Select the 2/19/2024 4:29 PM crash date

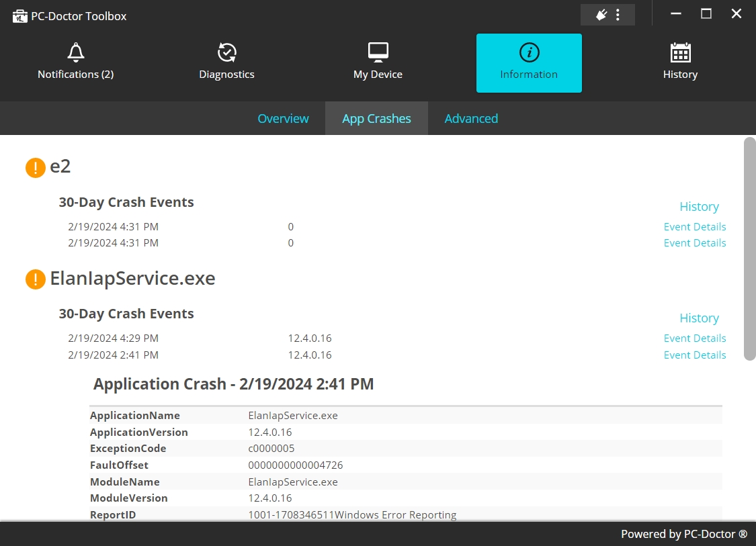point(114,338)
